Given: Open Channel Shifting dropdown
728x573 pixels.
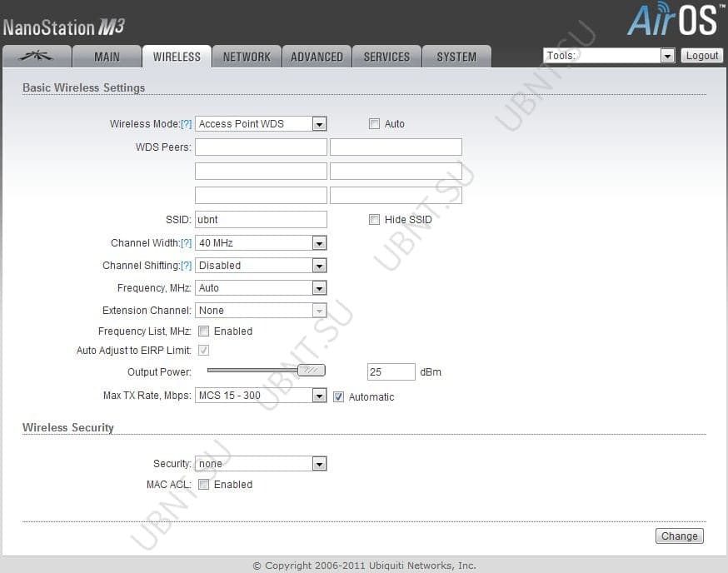Looking at the screenshot, I should click(261, 266).
